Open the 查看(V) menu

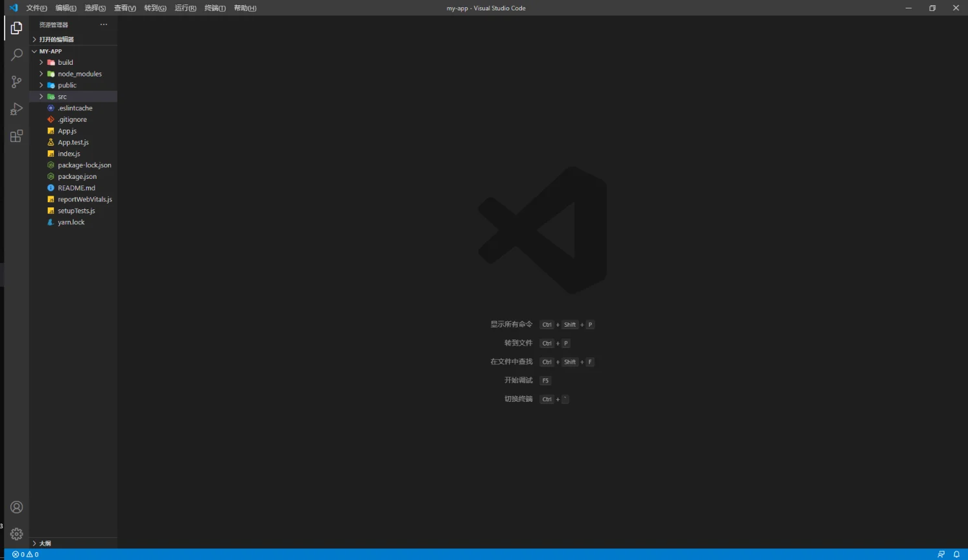pos(125,8)
